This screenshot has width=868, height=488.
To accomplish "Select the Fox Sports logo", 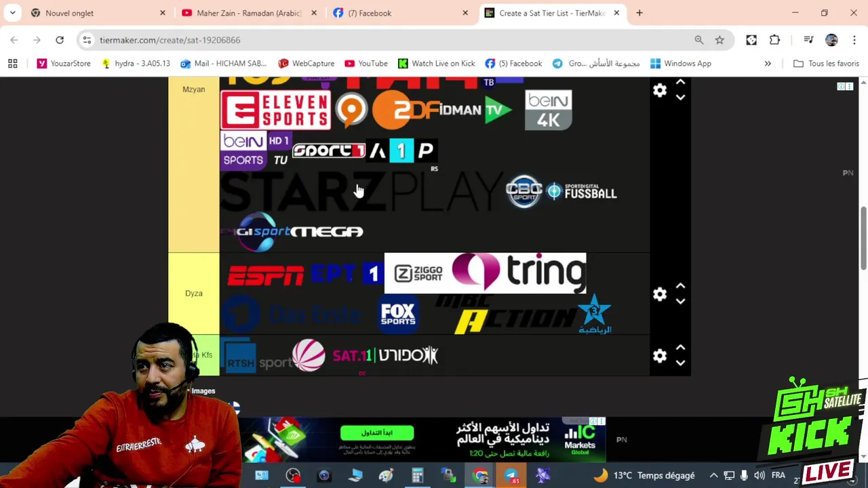I will (x=398, y=314).
